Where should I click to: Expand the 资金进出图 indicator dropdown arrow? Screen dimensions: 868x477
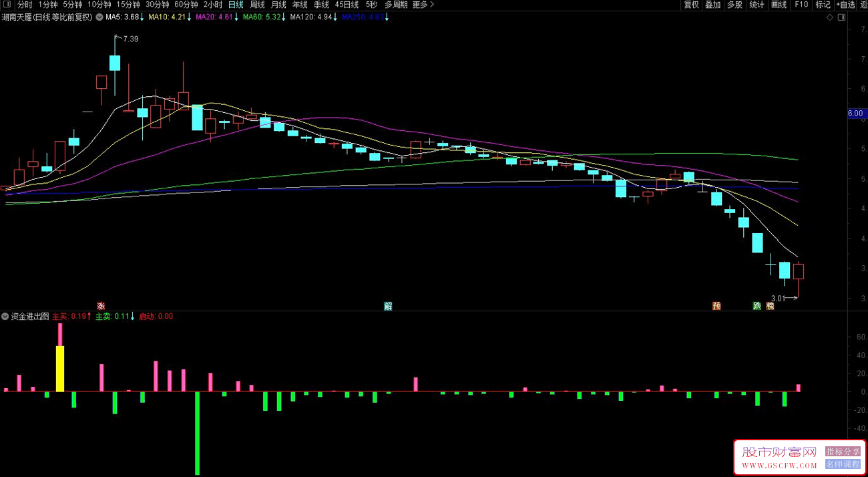tap(6, 316)
